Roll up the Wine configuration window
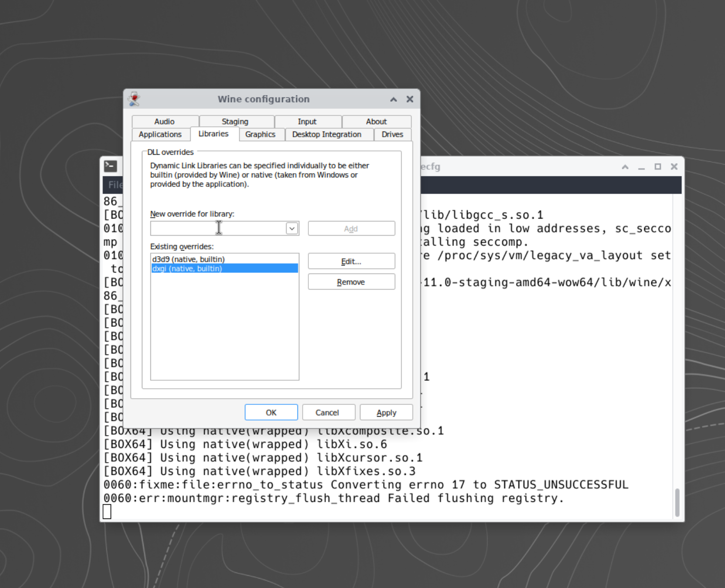This screenshot has width=725, height=588. 393,99
